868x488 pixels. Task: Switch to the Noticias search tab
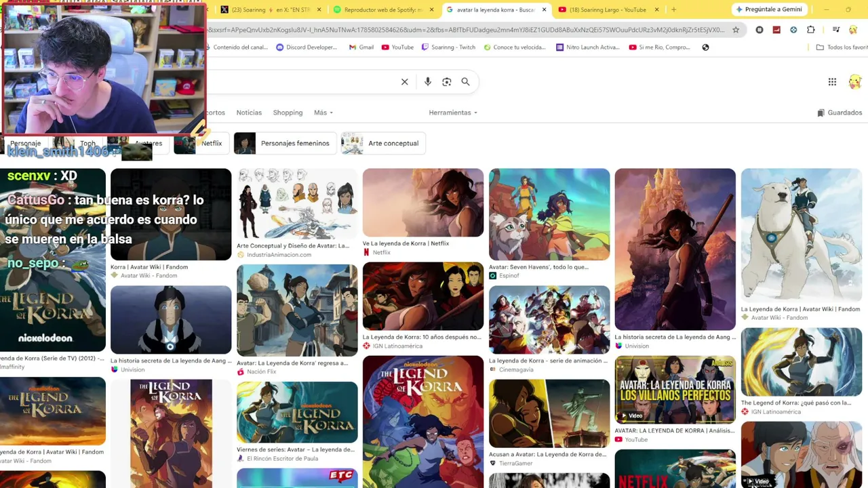[x=249, y=113]
